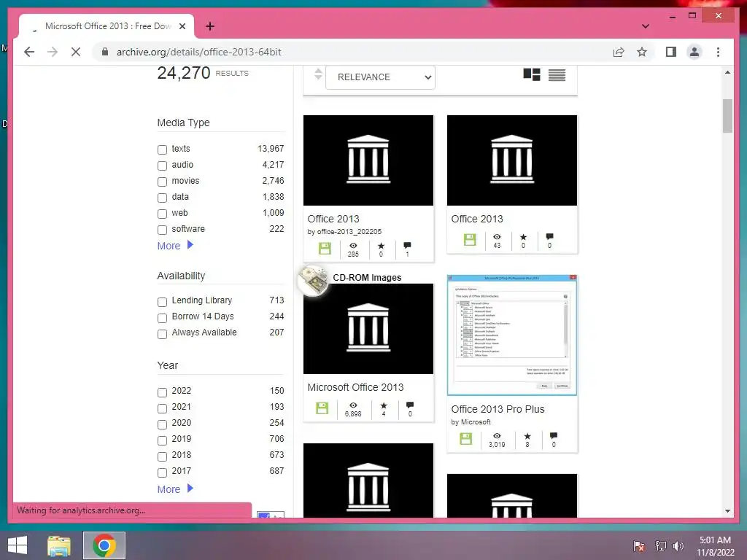Enable the web media filter

coord(162,214)
